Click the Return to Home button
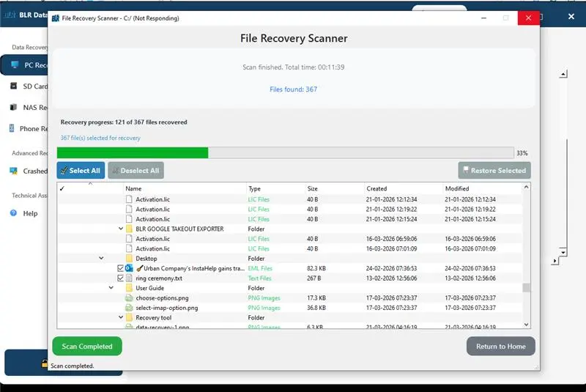 pos(500,347)
